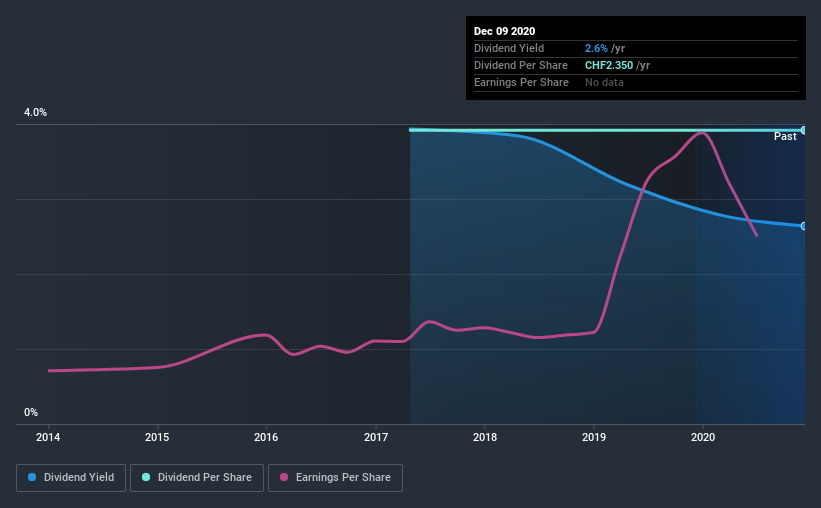Image resolution: width=821 pixels, height=508 pixels.
Task: Click the CHF2.350 dividend per share value
Action: click(610, 65)
